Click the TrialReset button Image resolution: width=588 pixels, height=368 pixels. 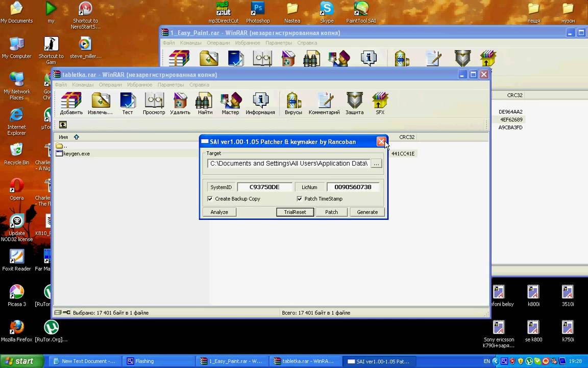[295, 212]
